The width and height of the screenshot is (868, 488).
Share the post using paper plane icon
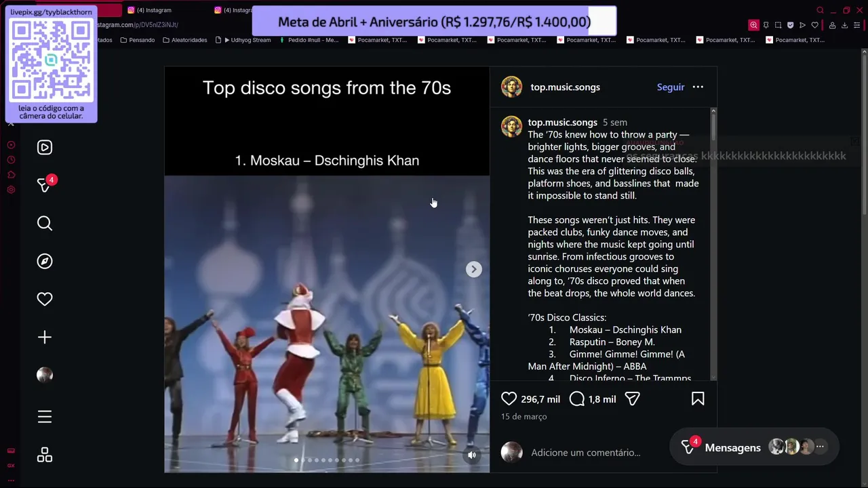point(632,399)
